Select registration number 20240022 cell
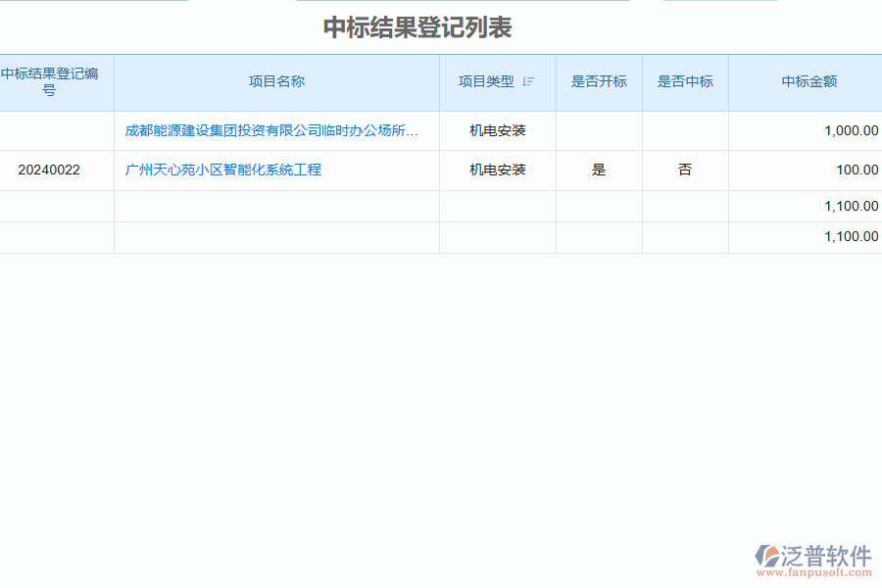The image size is (882, 588). [x=56, y=170]
